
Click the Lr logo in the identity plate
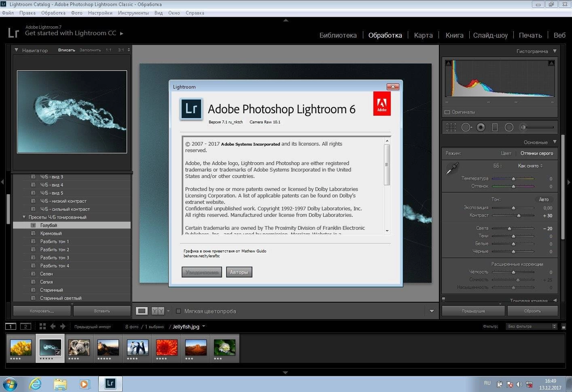[x=13, y=33]
